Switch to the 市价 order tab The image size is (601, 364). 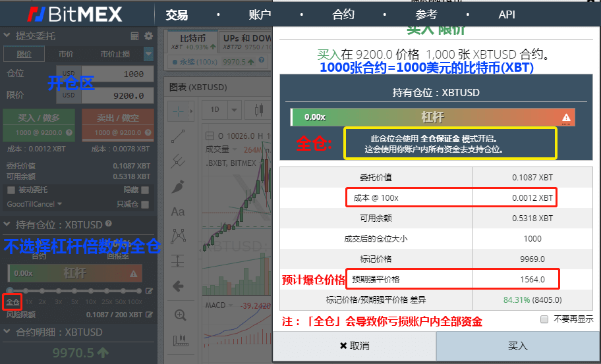(x=66, y=54)
